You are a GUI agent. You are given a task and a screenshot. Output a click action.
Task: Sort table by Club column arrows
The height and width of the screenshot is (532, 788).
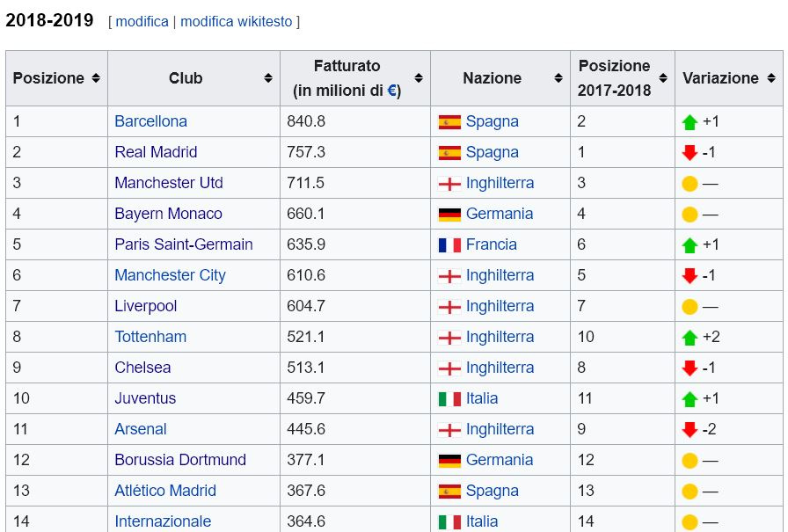pyautogui.click(x=268, y=78)
